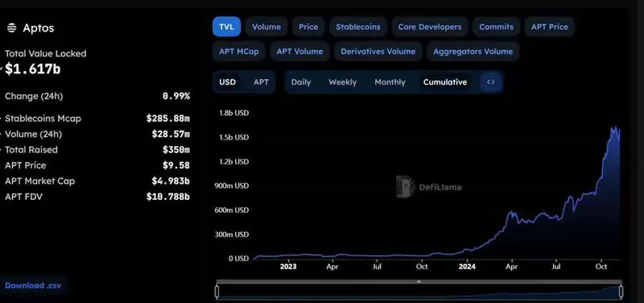
Task: Click the DefiLlama watermark logo
Action: tap(429, 187)
